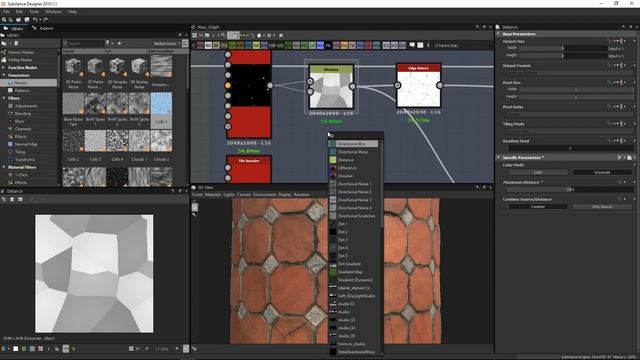Choose Directional Warp from node list

[353, 152]
